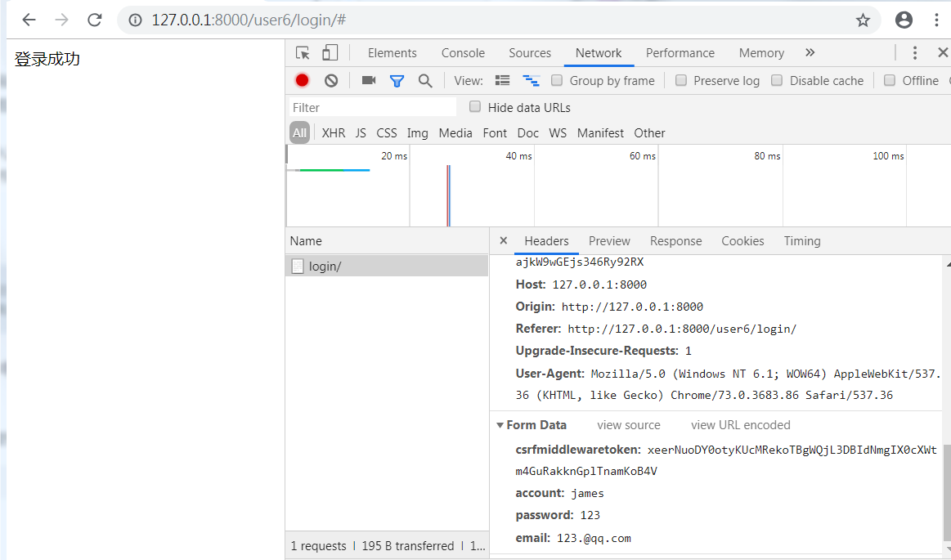Check Hide data URLs
This screenshot has width=951, height=560.
coord(475,106)
